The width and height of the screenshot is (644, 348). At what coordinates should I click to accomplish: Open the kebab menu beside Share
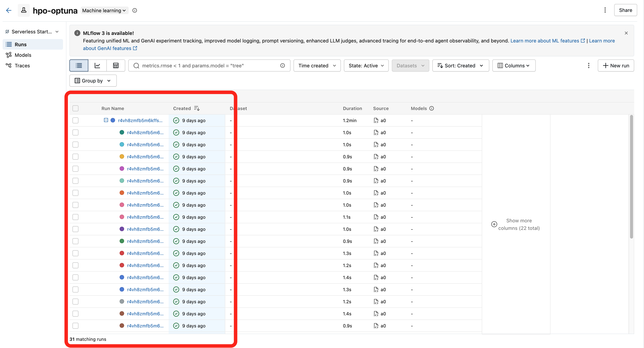(605, 10)
